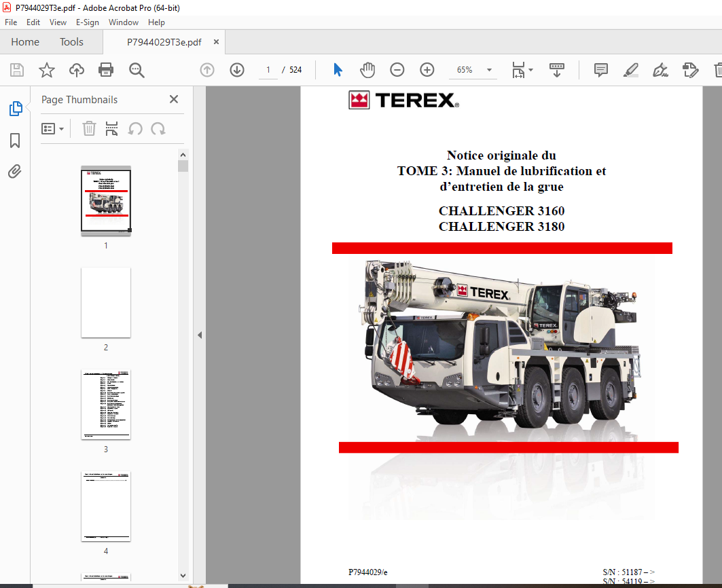Click thumbnail scrollbar down arrow
The width and height of the screenshot is (722, 588).
183,576
